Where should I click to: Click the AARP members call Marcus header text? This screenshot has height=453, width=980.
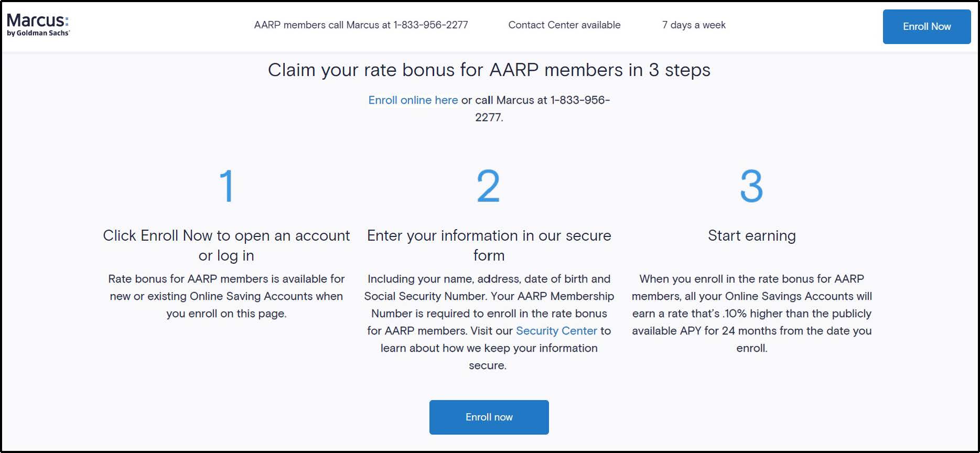click(x=361, y=25)
